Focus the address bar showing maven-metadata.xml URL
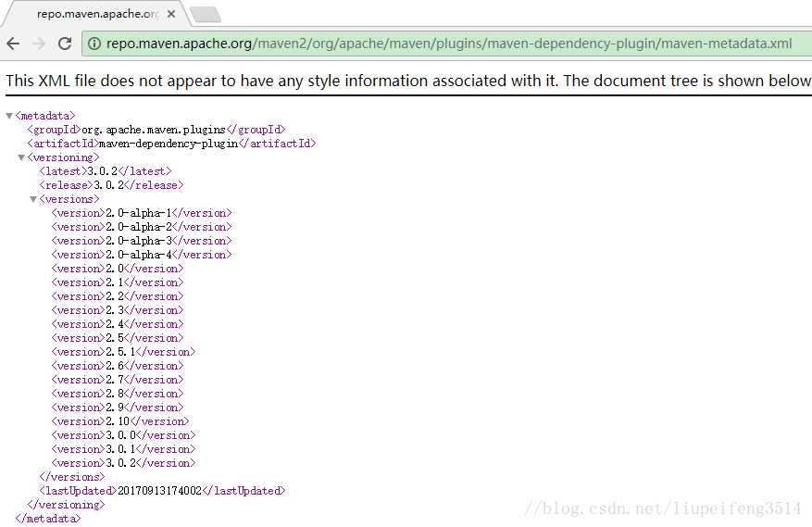Viewport: 812px width, 527px height. [448, 44]
